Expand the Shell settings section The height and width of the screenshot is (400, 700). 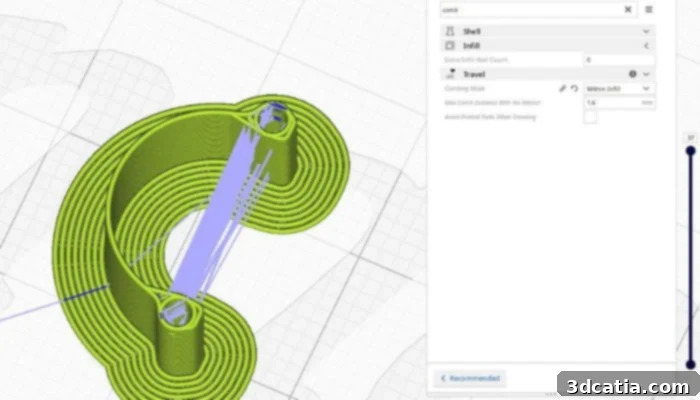point(646,31)
